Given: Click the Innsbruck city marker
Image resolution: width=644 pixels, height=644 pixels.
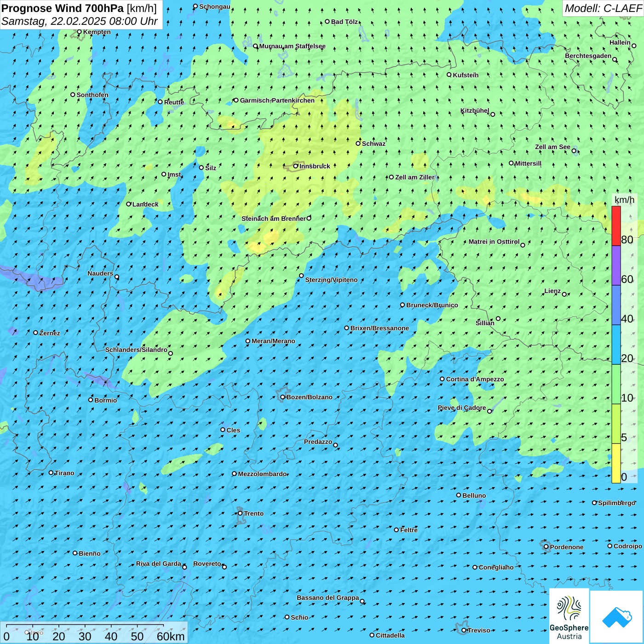Looking at the screenshot, I should pyautogui.click(x=296, y=166).
